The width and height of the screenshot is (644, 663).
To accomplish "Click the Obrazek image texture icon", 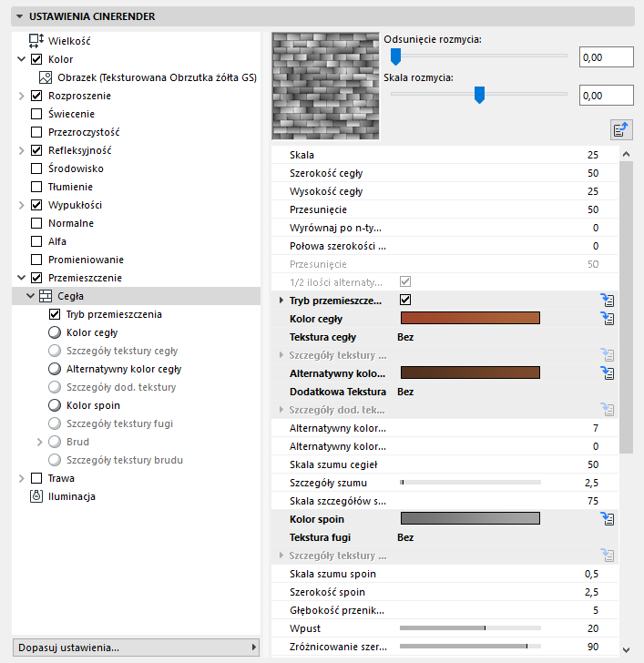I will (53, 77).
